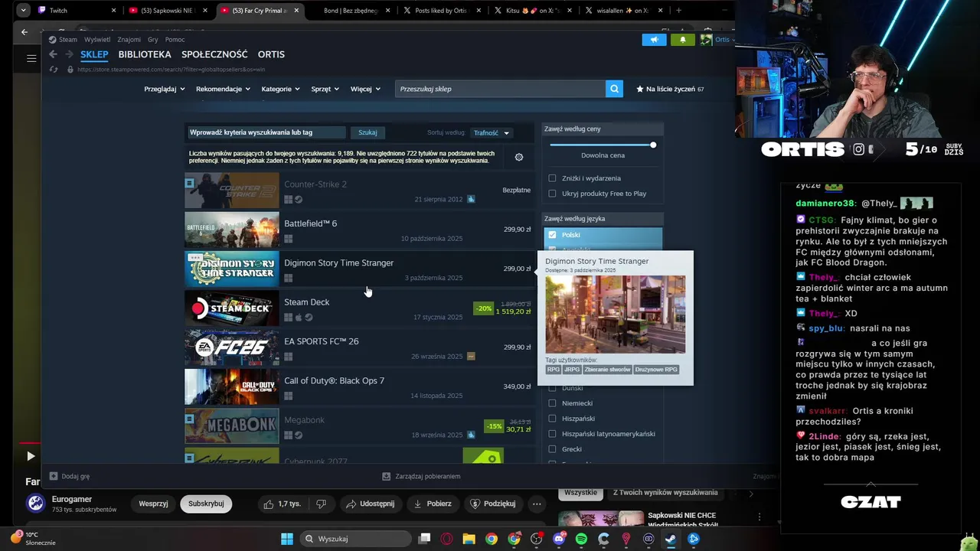Screen dimensions: 980x551
Task: Expand the Kategorie dropdown
Action: click(280, 89)
